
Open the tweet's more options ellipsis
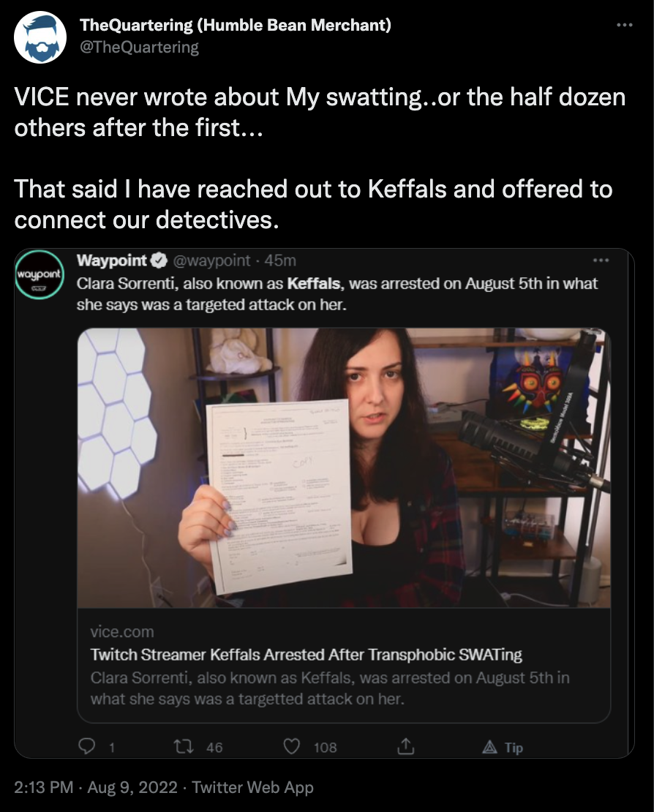point(625,25)
